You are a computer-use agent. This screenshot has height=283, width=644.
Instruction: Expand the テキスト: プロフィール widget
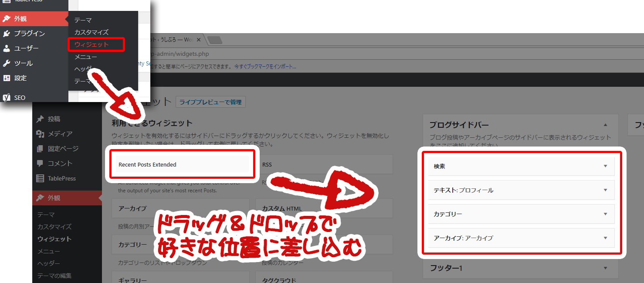[x=605, y=190]
